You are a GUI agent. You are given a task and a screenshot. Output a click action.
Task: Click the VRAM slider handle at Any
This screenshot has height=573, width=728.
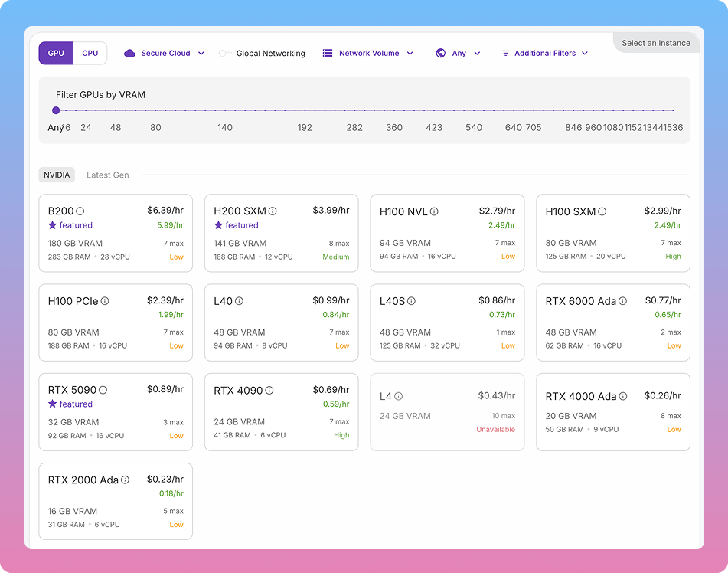pyautogui.click(x=56, y=110)
